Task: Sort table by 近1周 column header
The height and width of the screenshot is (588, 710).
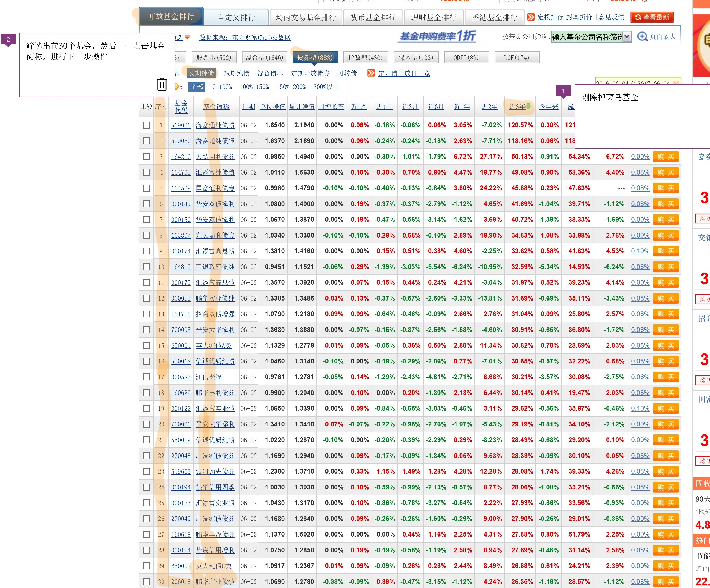Action: [359, 107]
